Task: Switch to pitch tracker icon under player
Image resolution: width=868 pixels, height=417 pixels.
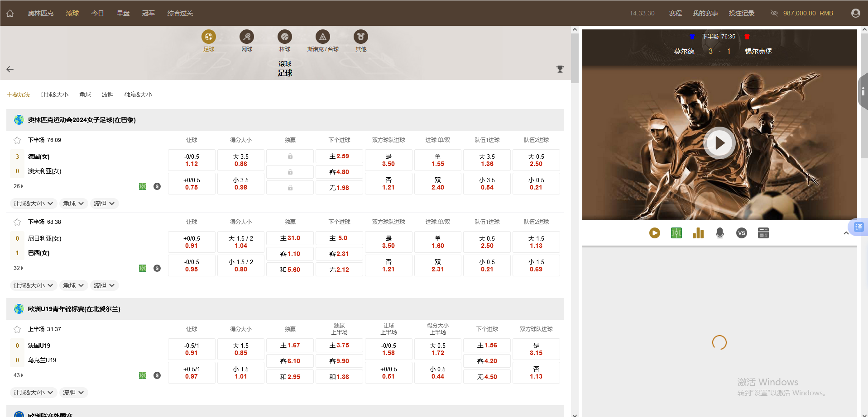Action: point(676,233)
